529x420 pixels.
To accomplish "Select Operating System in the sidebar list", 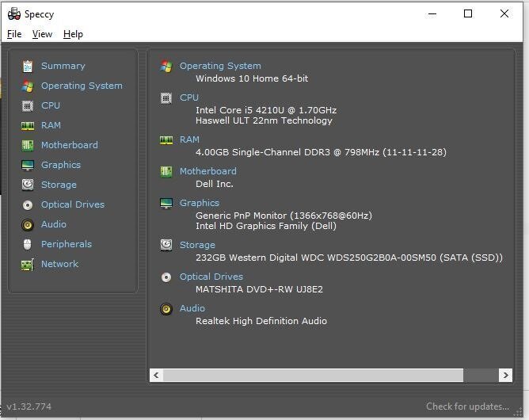I will tap(82, 86).
